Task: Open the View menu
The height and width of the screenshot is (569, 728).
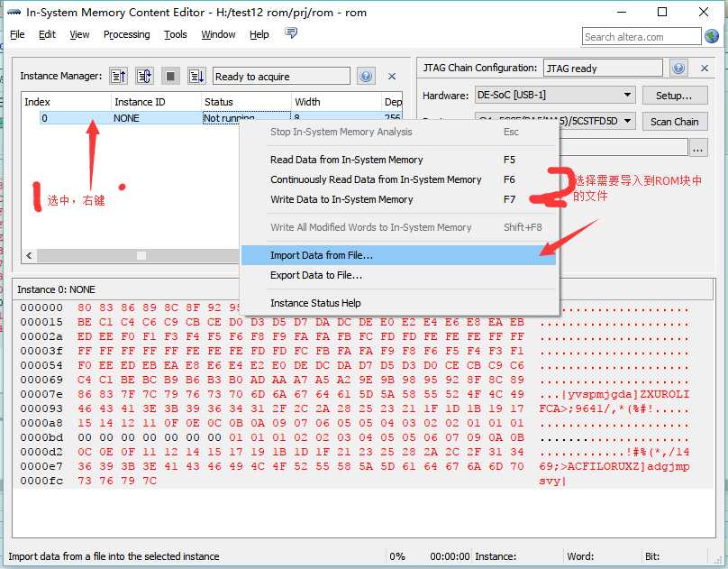Action: click(x=79, y=34)
